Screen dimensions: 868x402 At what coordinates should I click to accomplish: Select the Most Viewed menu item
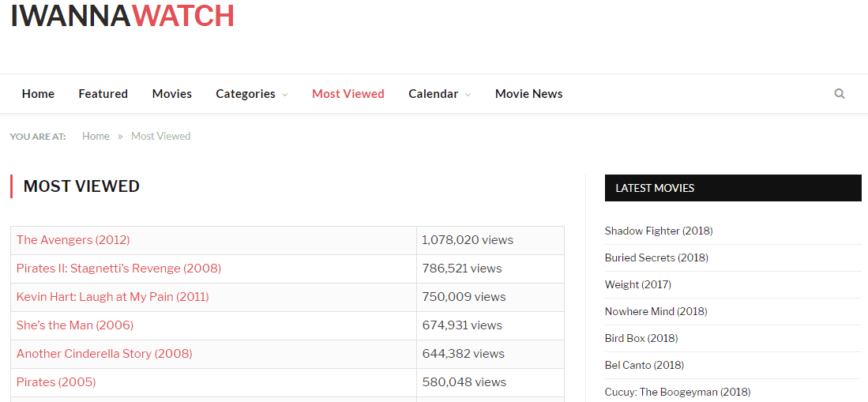pyautogui.click(x=348, y=93)
